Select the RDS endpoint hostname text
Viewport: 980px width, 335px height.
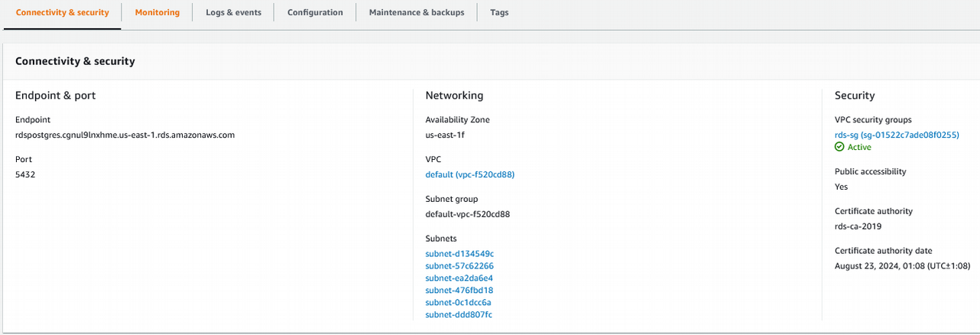coord(125,135)
